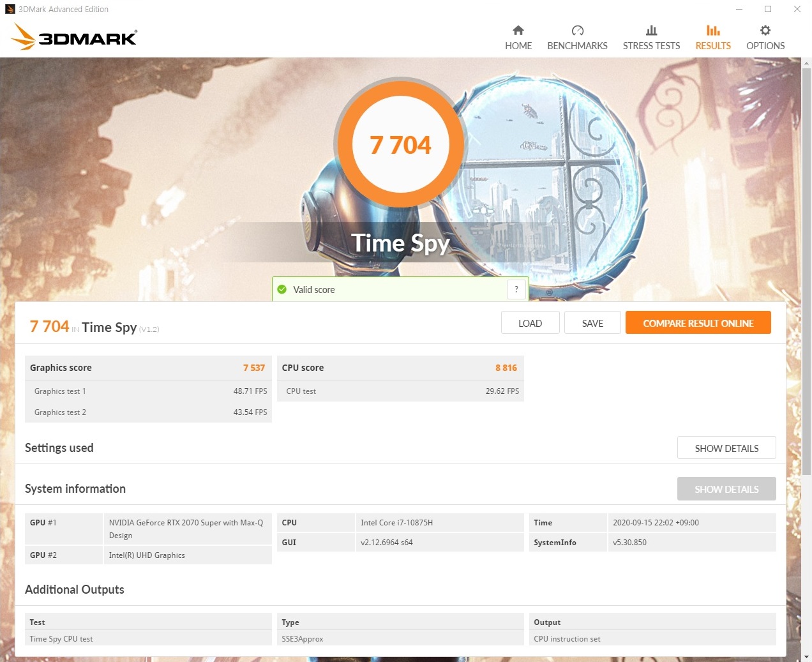Click the Benchmarks gauge icon
This screenshot has height=662, width=812.
point(578,30)
